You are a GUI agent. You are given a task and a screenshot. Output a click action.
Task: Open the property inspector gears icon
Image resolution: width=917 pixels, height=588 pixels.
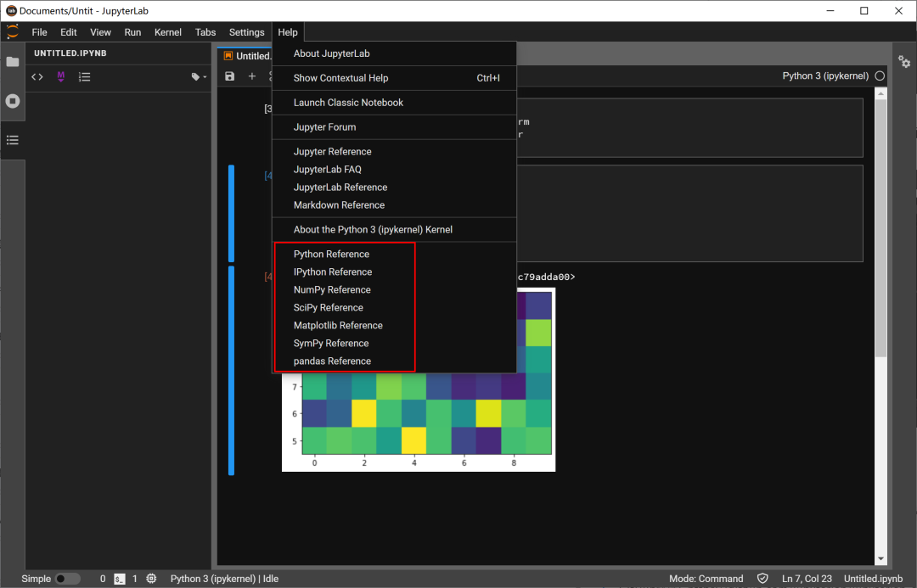click(904, 61)
